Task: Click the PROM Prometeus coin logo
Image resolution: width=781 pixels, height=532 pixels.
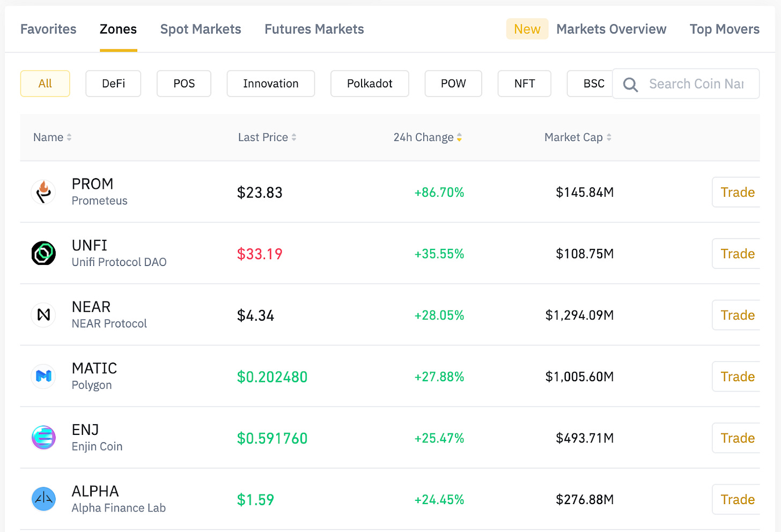Action: (43, 192)
